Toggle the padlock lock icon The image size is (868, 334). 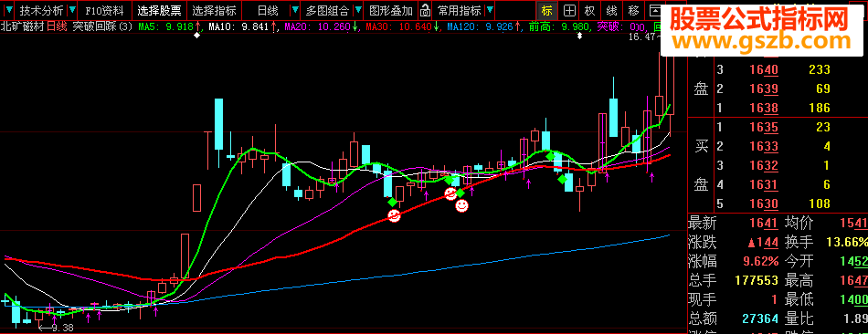(425, 10)
